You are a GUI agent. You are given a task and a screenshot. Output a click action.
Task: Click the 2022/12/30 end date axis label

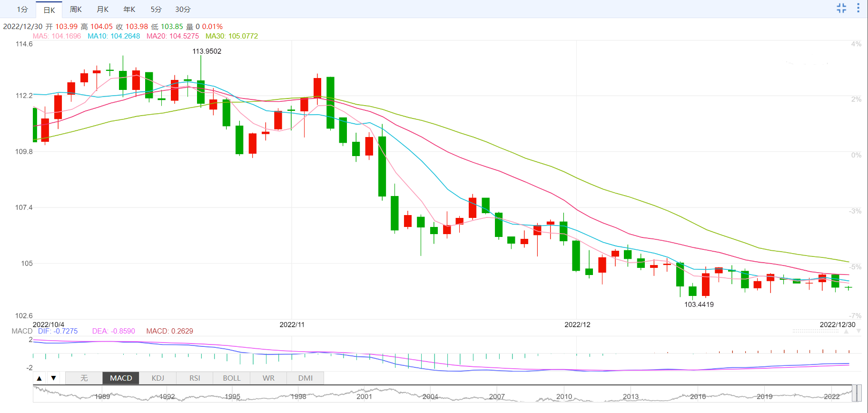838,324
